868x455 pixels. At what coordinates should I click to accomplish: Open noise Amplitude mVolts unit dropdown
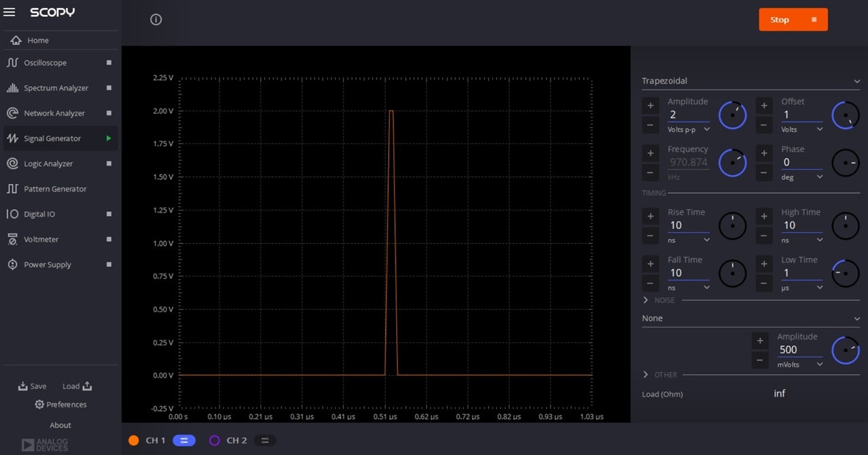(x=799, y=365)
